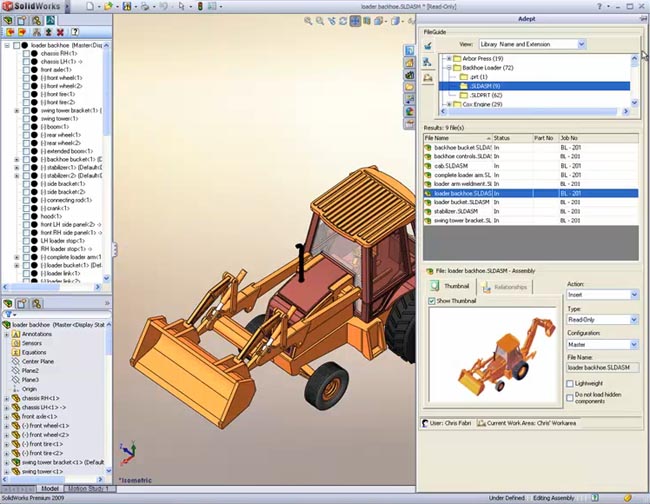The width and height of the screenshot is (650, 504).
Task: Tick the checkbox beside swing tower<1>
Action: pyautogui.click(x=26, y=119)
